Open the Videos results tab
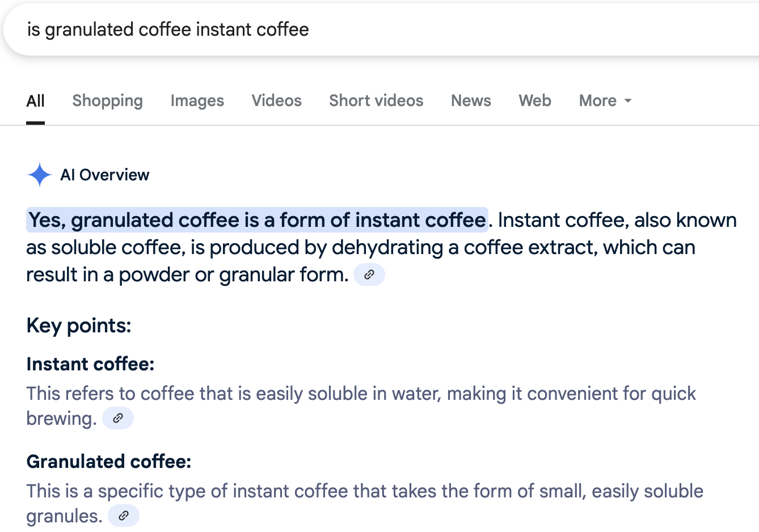This screenshot has width=759, height=532. pyautogui.click(x=277, y=101)
